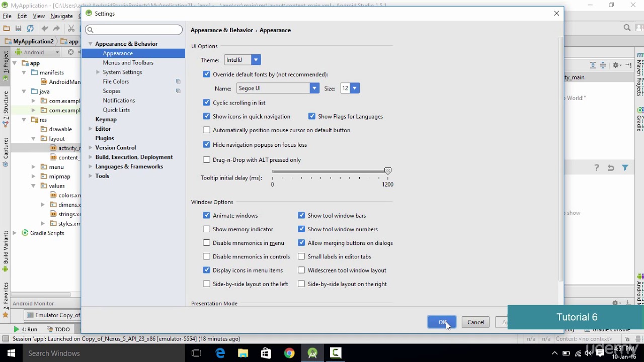Enable Show memory indicator
Screen dimensions: 644x362
pos(206,229)
